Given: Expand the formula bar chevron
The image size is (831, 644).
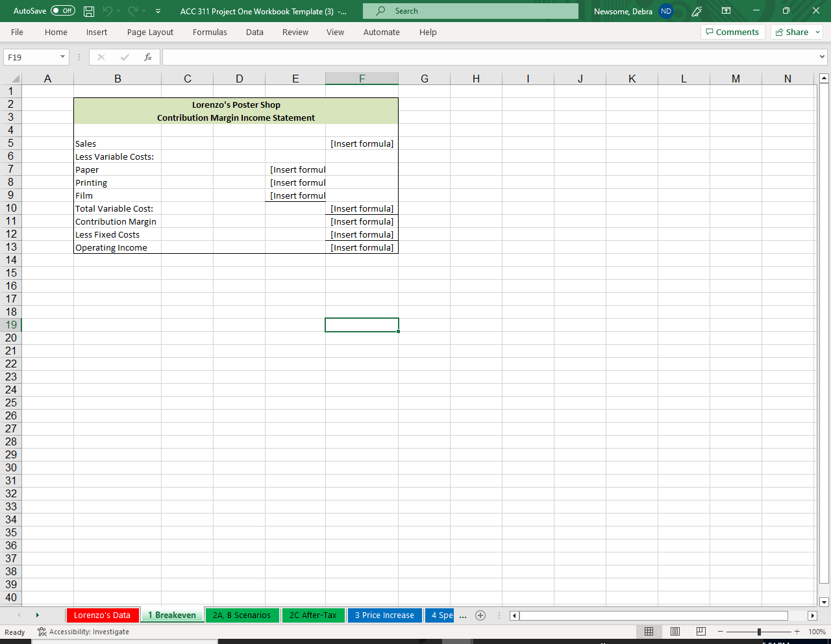Looking at the screenshot, I should point(823,57).
